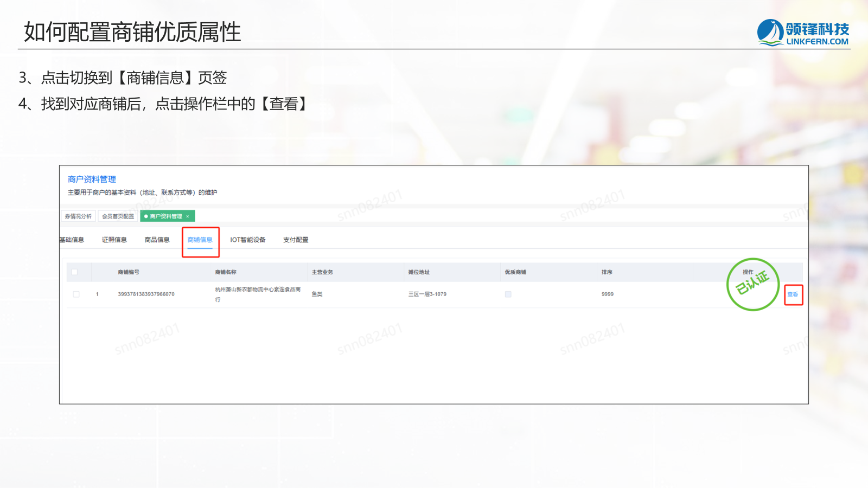Open the 查看 link in the 操作 column
Screen dimensions: 868x488
(793, 294)
